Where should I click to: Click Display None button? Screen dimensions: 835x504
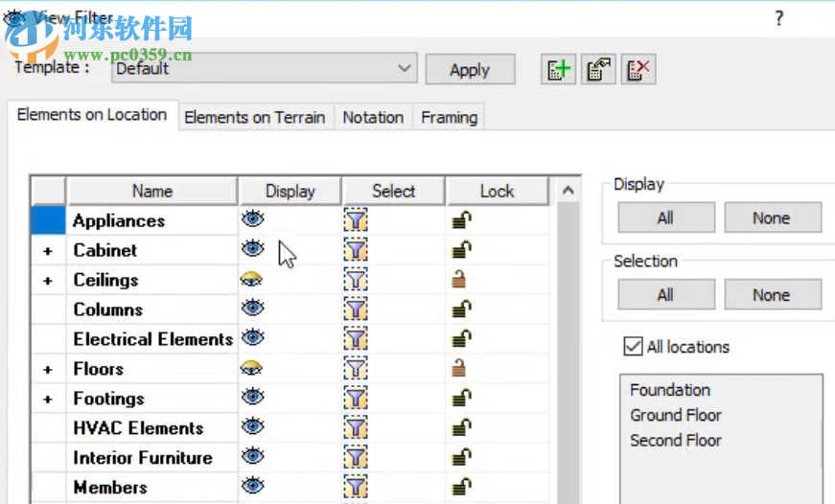click(772, 218)
